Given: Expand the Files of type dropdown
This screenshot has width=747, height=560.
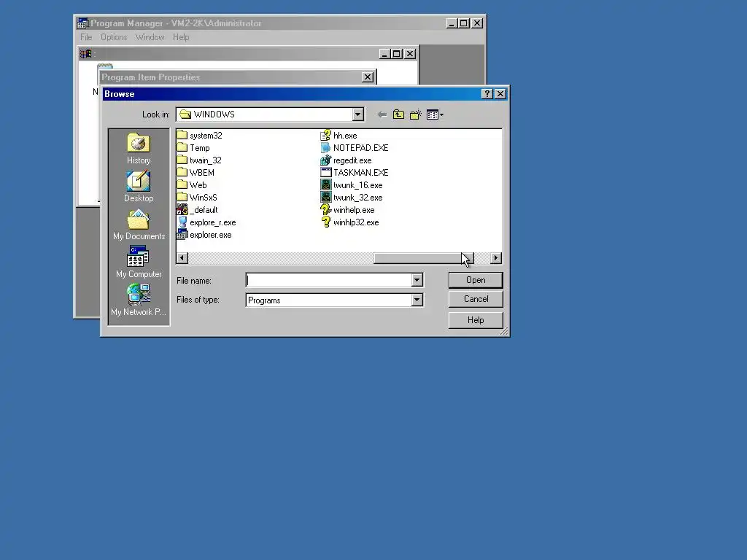Looking at the screenshot, I should pos(417,300).
